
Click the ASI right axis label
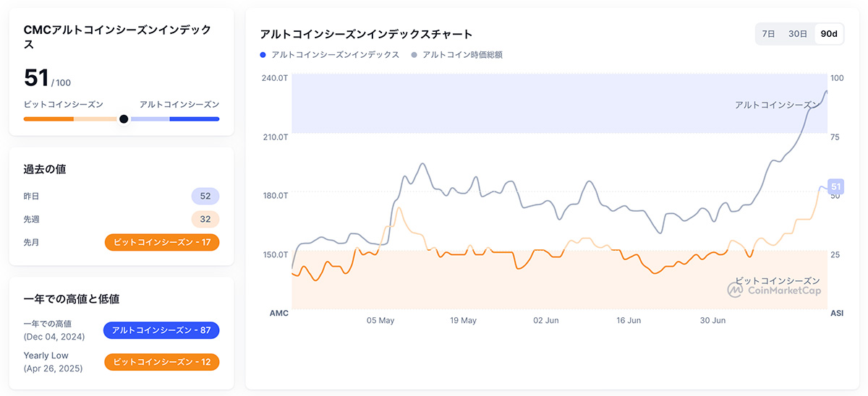click(837, 313)
